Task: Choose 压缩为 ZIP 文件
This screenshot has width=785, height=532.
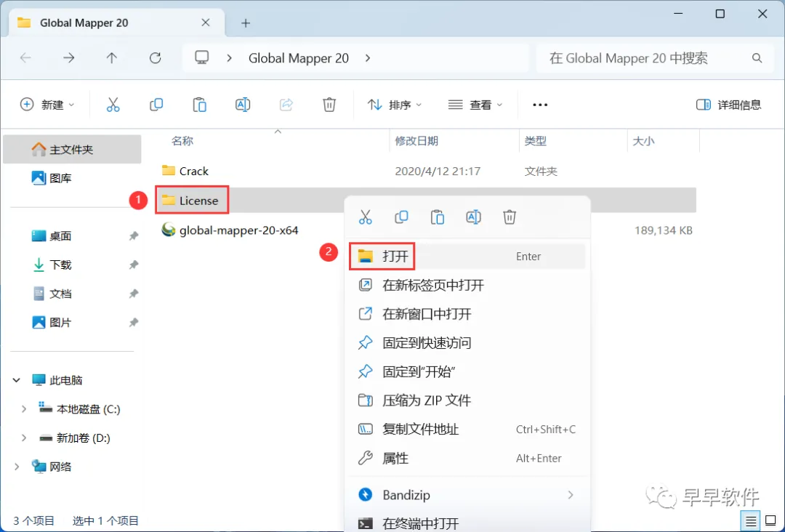Action: tap(467, 400)
